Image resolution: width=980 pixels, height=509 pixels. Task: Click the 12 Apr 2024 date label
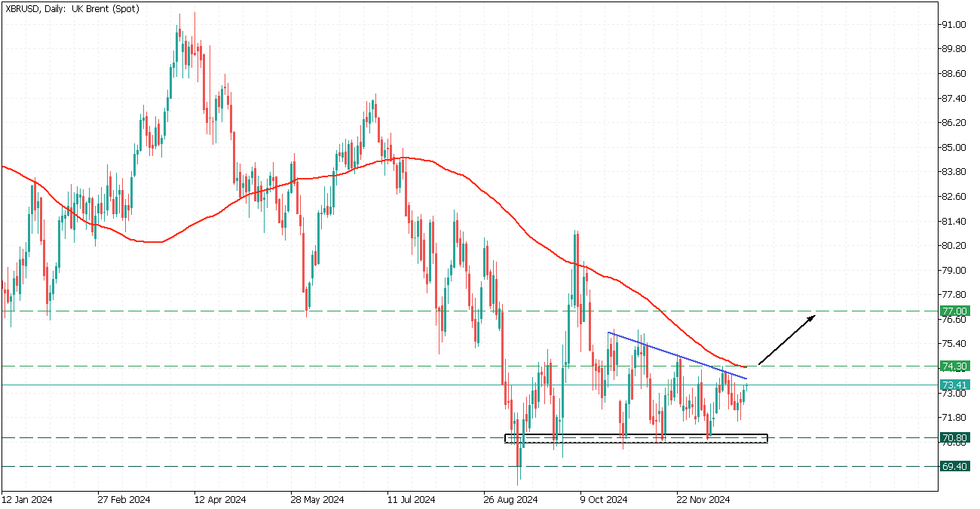[x=220, y=500]
